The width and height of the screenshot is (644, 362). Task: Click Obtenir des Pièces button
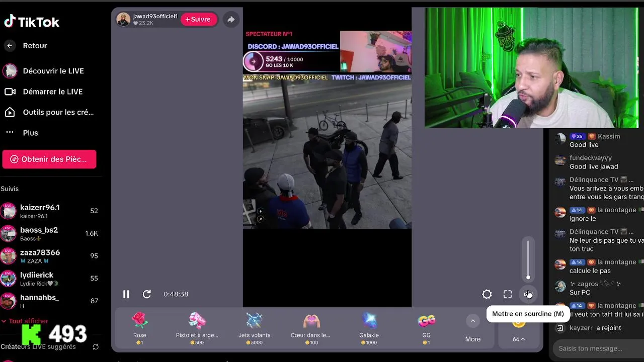coord(49,159)
